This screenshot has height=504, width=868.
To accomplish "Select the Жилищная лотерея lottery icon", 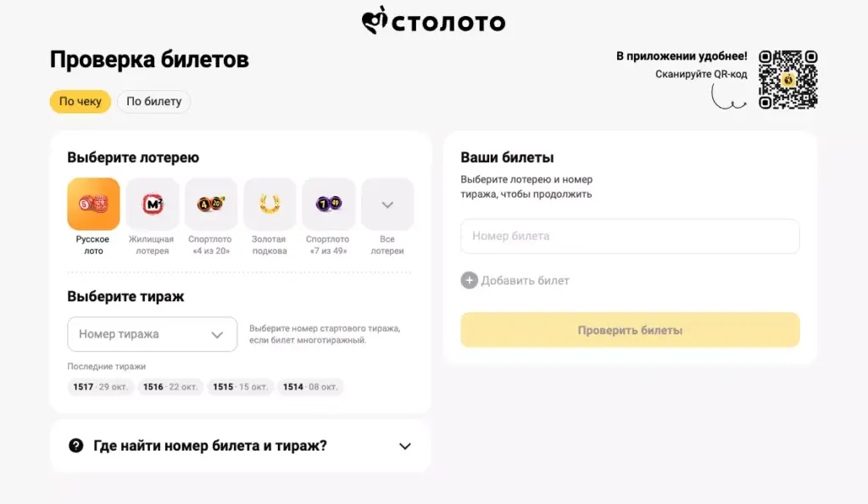I will click(152, 204).
